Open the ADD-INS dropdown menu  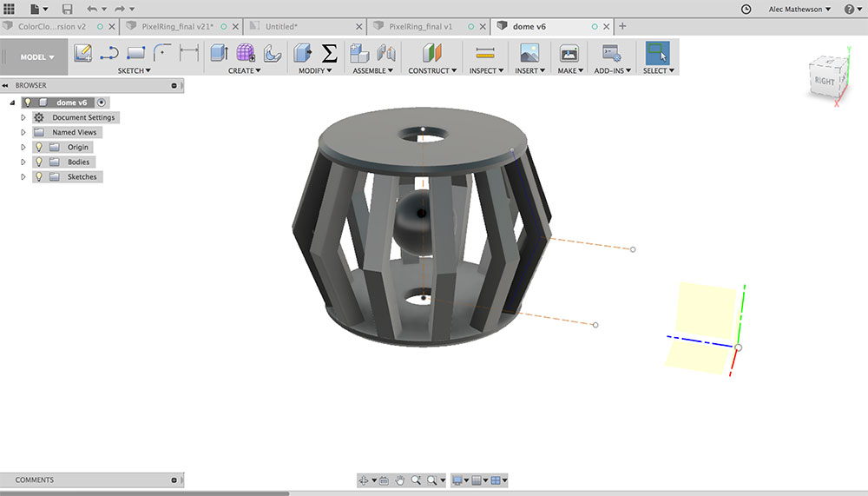pyautogui.click(x=612, y=71)
